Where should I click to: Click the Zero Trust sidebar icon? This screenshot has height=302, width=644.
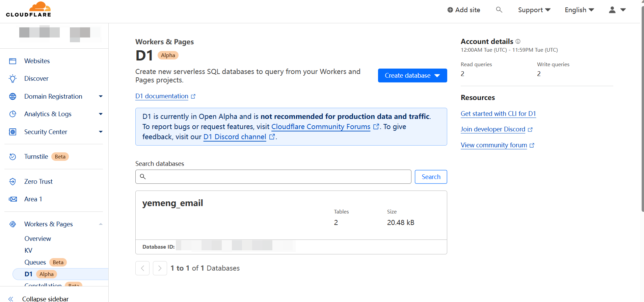pos(13,182)
